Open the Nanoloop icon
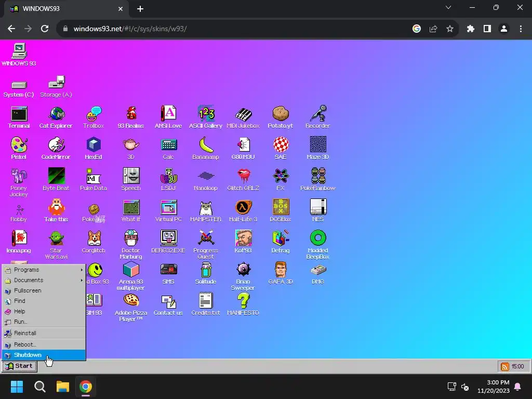Viewport: 532px width, 399px height. tap(206, 180)
